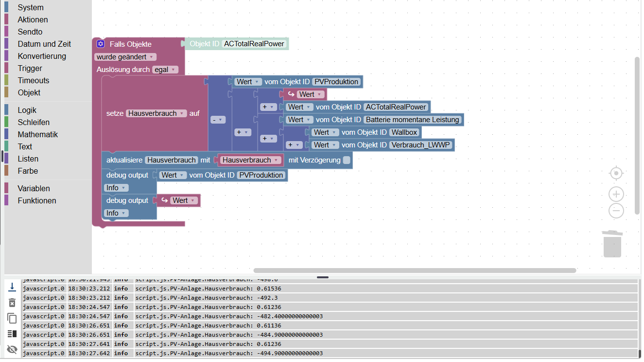Select the Verbrauch_LWWP object ID field
644x362 pixels.
coord(421,145)
